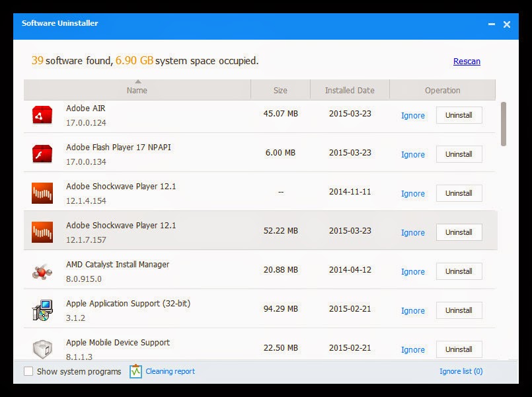Sort list by Name column header
The width and height of the screenshot is (532, 397).
(137, 90)
